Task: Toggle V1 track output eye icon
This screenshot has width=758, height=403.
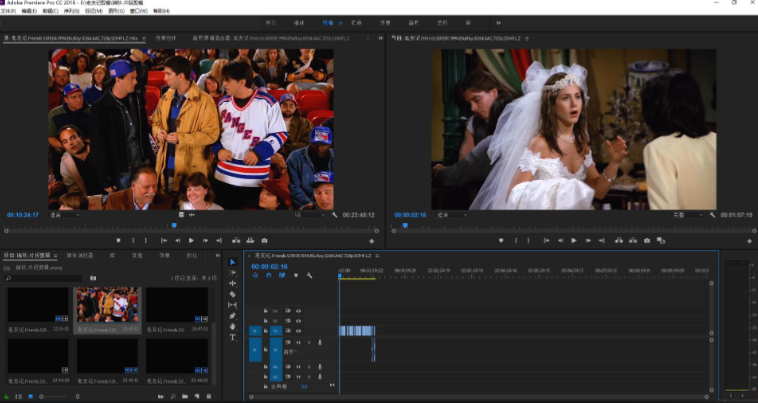Action: click(298, 331)
